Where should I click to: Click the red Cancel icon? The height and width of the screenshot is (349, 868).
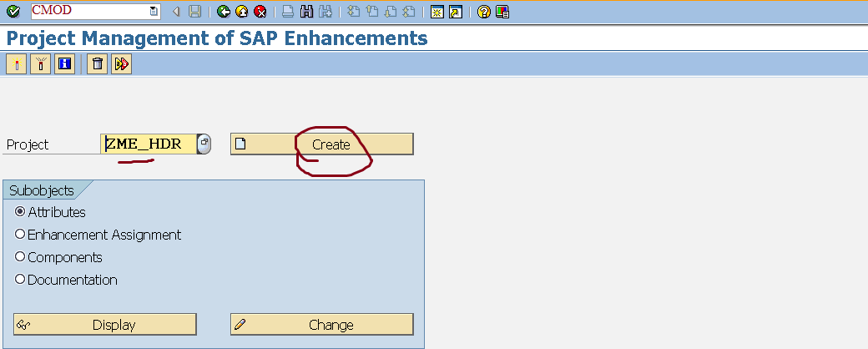260,12
